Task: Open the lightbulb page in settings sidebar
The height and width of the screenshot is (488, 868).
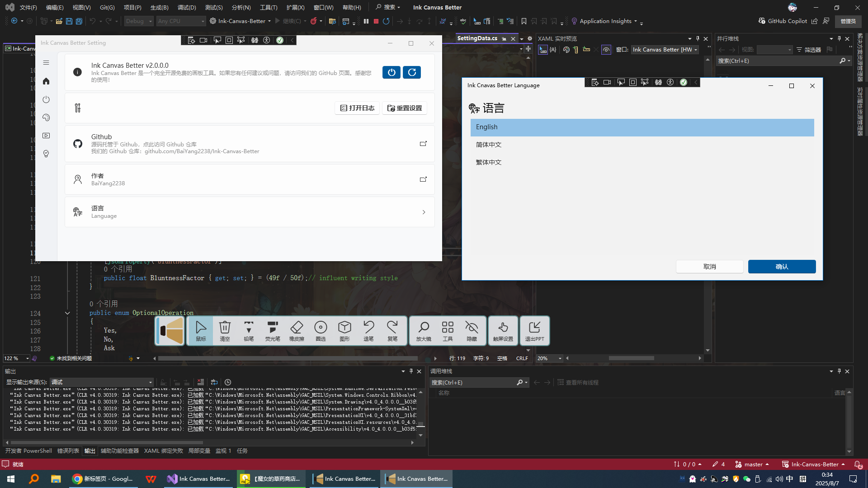Action: [46, 154]
